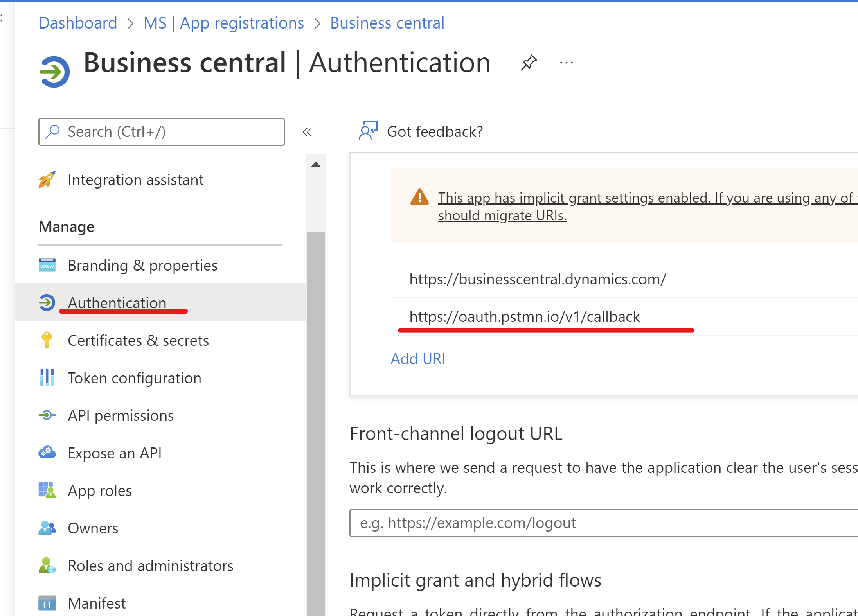Open the Authentication menu item
The height and width of the screenshot is (616, 858).
coord(116,302)
